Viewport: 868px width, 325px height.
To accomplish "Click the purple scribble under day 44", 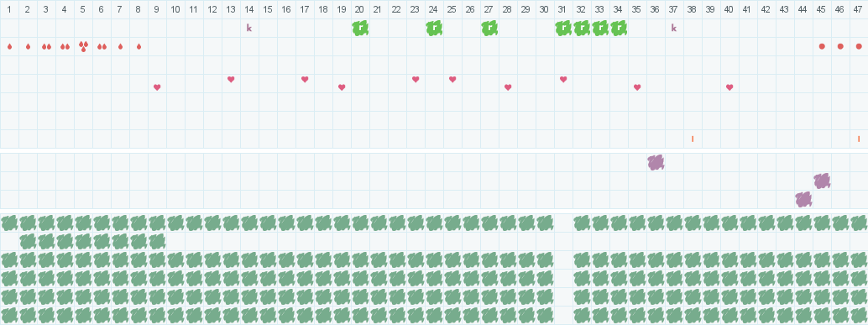I will pyautogui.click(x=803, y=199).
